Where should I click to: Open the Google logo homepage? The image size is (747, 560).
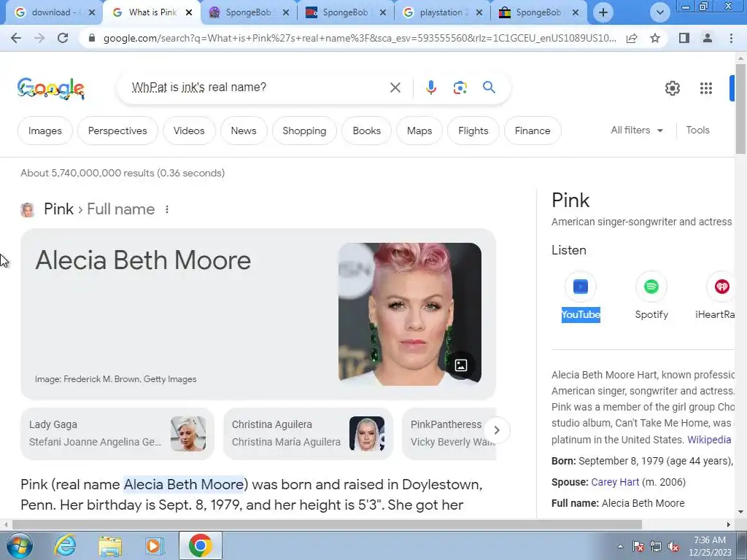coord(51,88)
